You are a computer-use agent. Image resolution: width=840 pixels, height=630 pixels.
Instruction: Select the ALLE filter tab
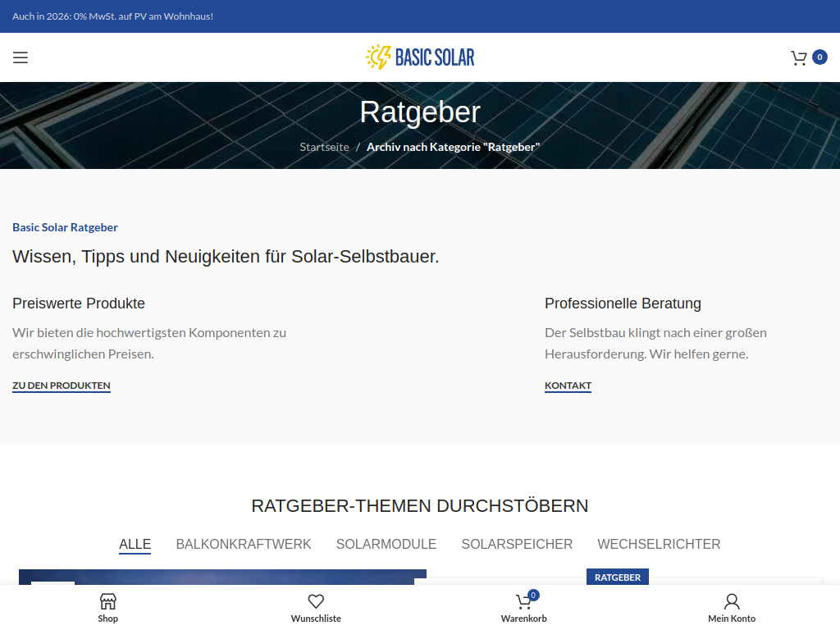pyautogui.click(x=135, y=544)
